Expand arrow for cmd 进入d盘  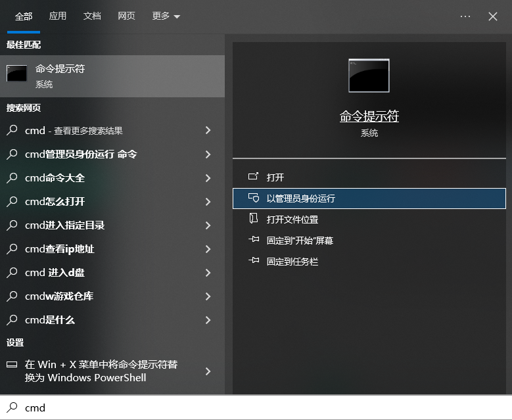208,272
